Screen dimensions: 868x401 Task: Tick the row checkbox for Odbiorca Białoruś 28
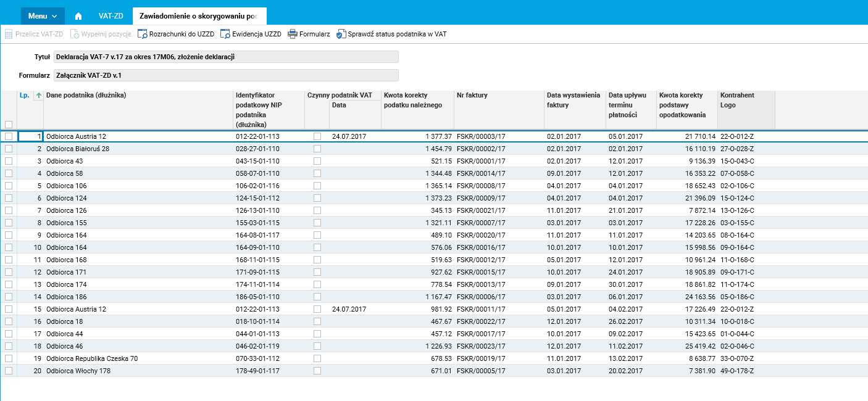click(9, 149)
